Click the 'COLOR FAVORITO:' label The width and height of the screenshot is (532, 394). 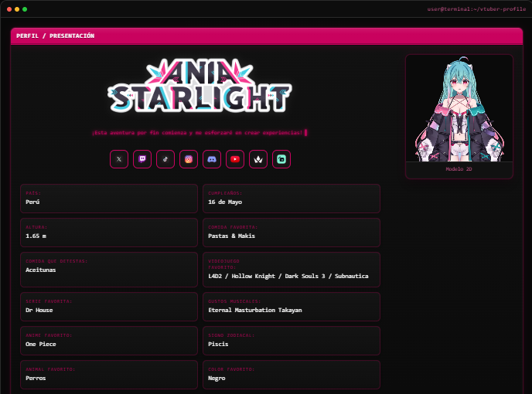coord(231,369)
